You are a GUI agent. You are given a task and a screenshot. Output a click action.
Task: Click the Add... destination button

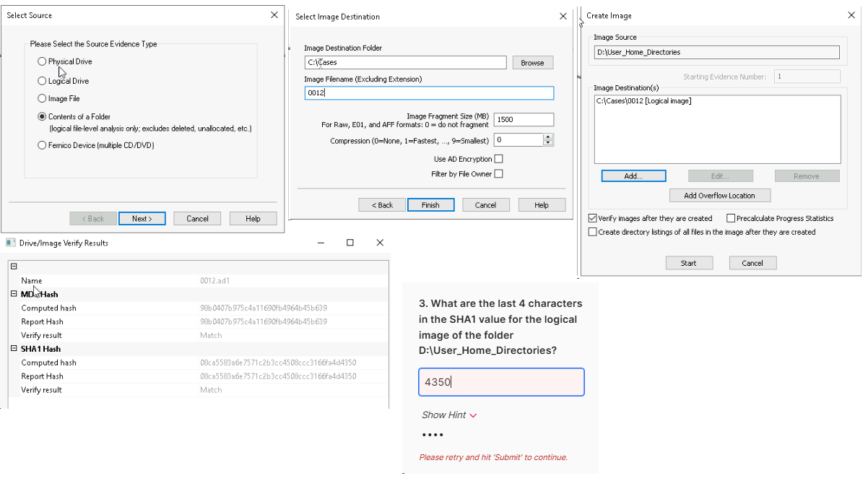point(633,176)
